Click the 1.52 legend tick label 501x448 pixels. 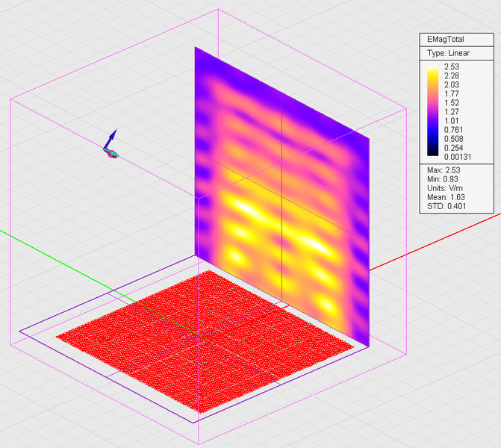[452, 102]
